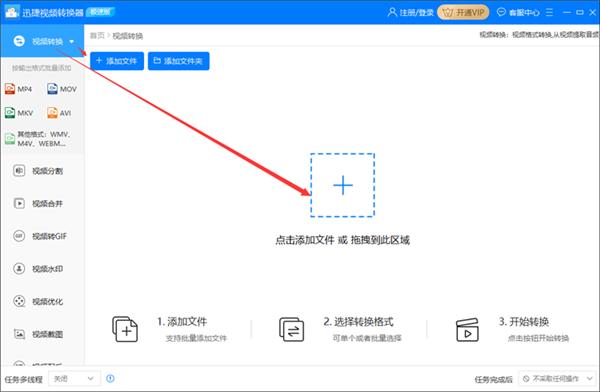This screenshot has width=600, height=392.
Task: Choose the MOV output format
Action: pyautogui.click(x=62, y=89)
